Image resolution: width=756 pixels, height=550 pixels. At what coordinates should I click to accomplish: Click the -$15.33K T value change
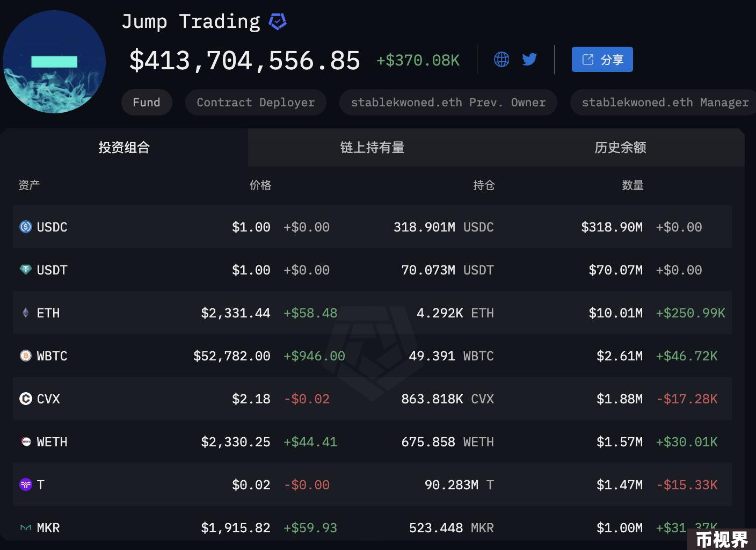[x=687, y=485]
